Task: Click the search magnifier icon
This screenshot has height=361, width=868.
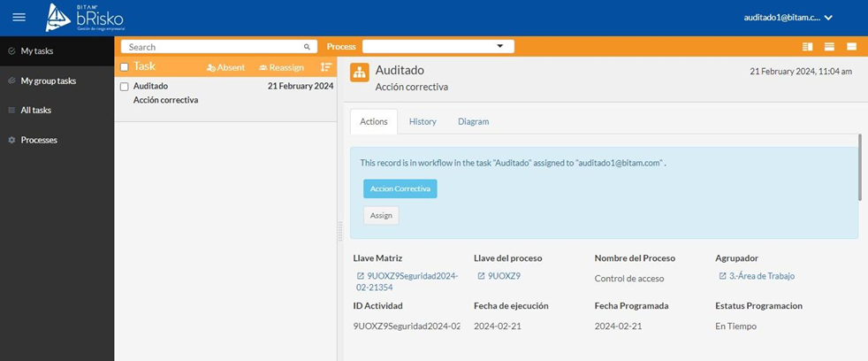Action: pyautogui.click(x=308, y=47)
